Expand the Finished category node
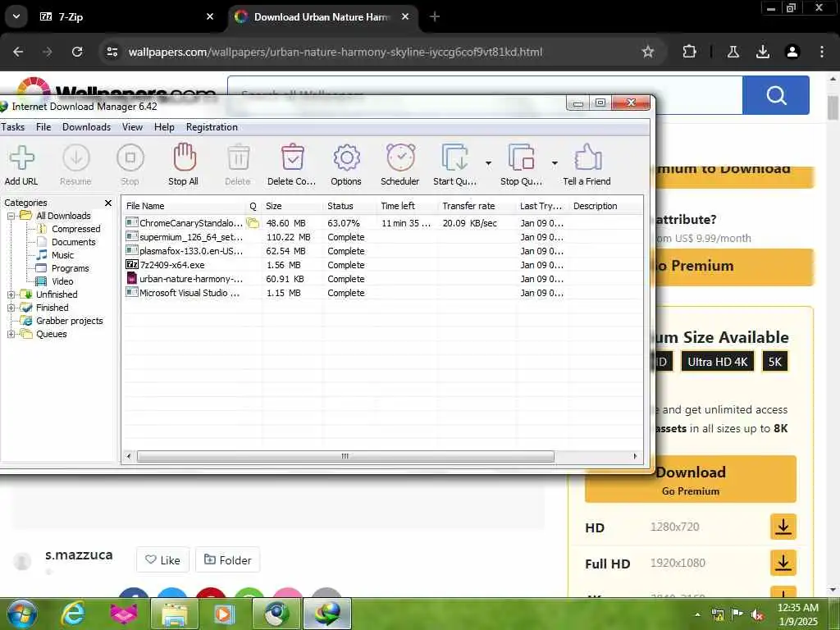This screenshot has height=630, width=840. (11, 308)
